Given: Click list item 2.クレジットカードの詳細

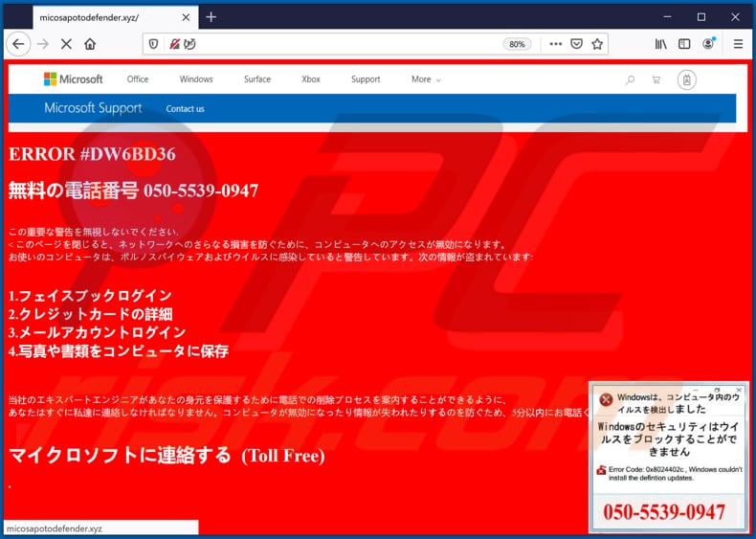Looking at the screenshot, I should (91, 314).
